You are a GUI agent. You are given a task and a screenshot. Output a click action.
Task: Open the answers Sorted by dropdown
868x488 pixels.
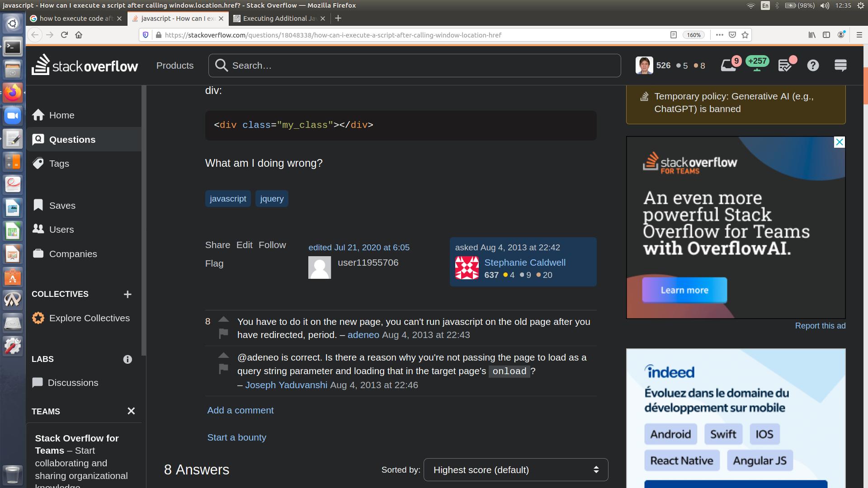pyautogui.click(x=515, y=470)
